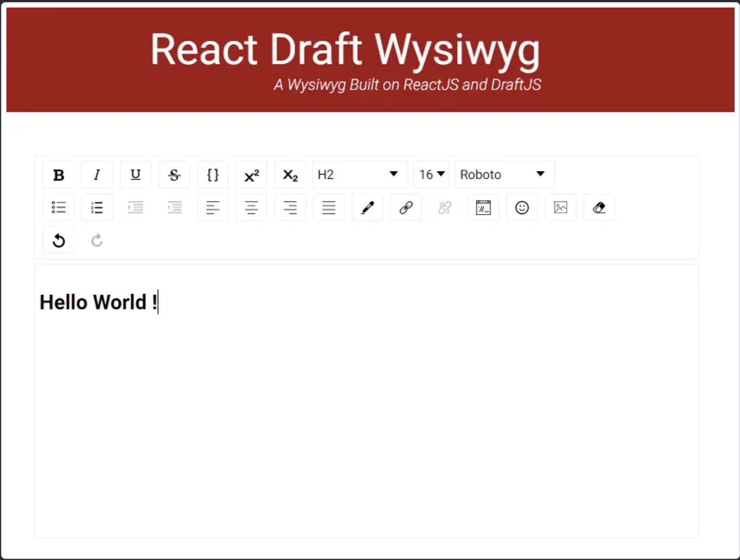The image size is (740, 560).
Task: Click the eraser to remove formatting
Action: pyautogui.click(x=600, y=207)
